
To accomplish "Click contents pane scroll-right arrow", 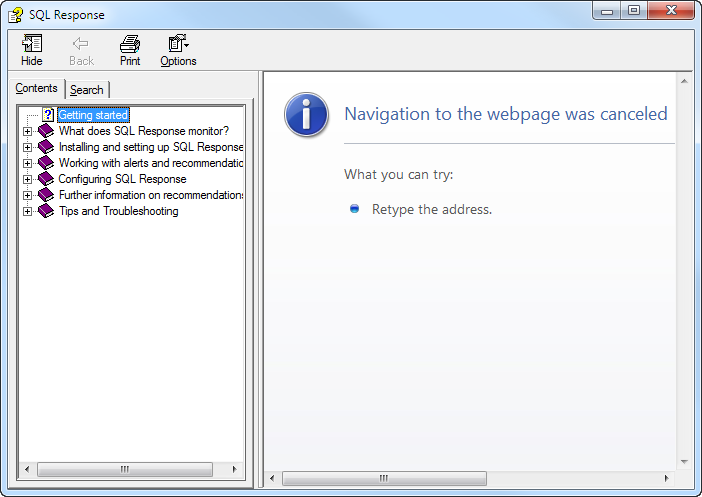I will click(x=235, y=469).
